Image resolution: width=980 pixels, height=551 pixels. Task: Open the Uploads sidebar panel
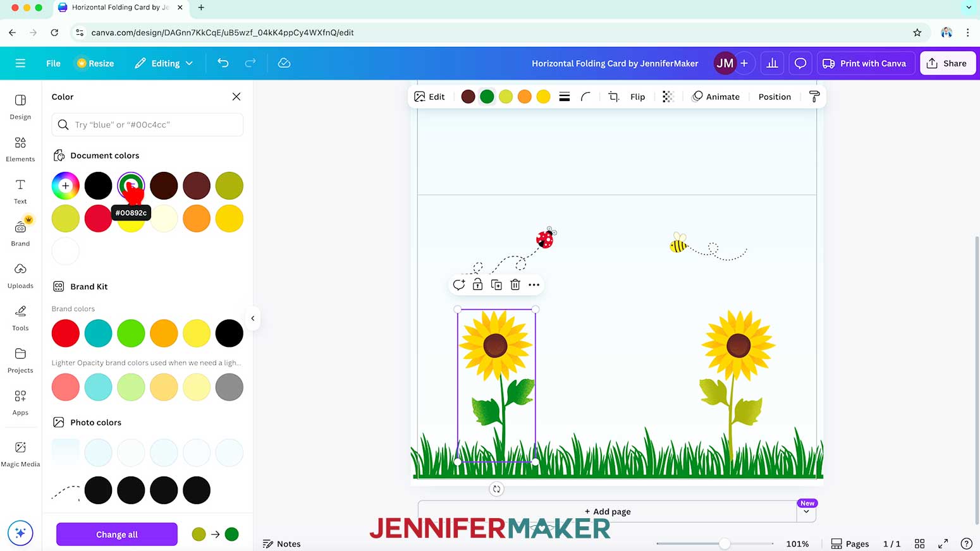click(x=20, y=276)
